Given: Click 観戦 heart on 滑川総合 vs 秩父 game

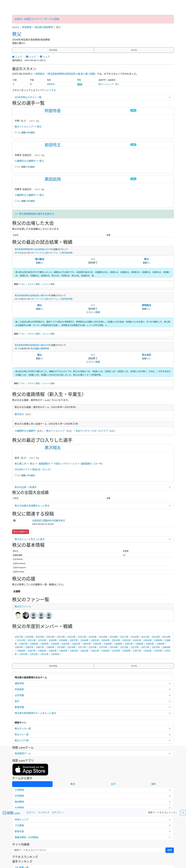Looking at the screenshot, I should 20,284.
